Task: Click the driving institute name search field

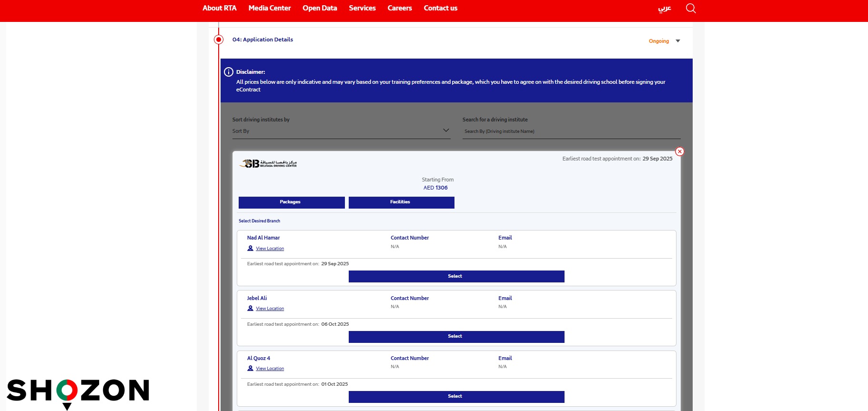Action: [571, 131]
